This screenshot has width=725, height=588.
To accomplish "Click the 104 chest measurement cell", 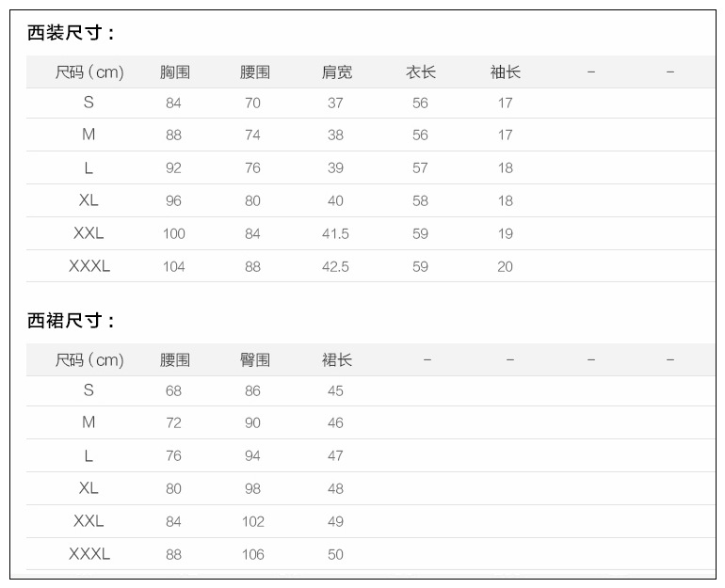I will pyautogui.click(x=173, y=266).
